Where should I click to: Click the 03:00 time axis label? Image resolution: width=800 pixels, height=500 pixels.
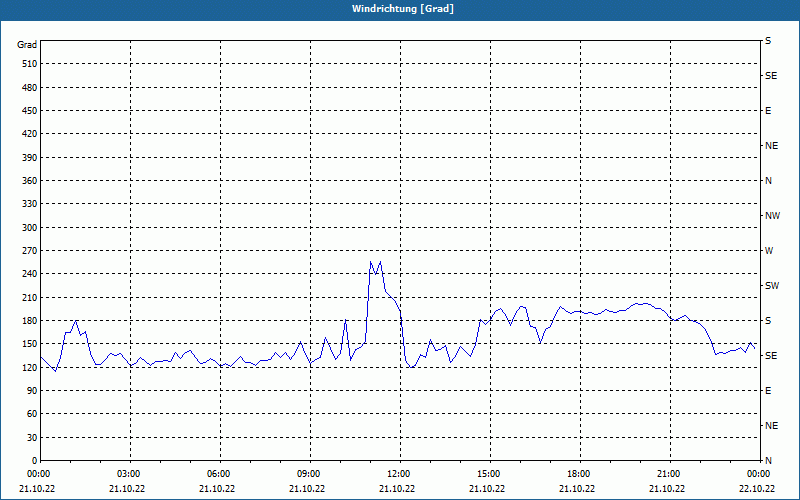pyautogui.click(x=131, y=474)
